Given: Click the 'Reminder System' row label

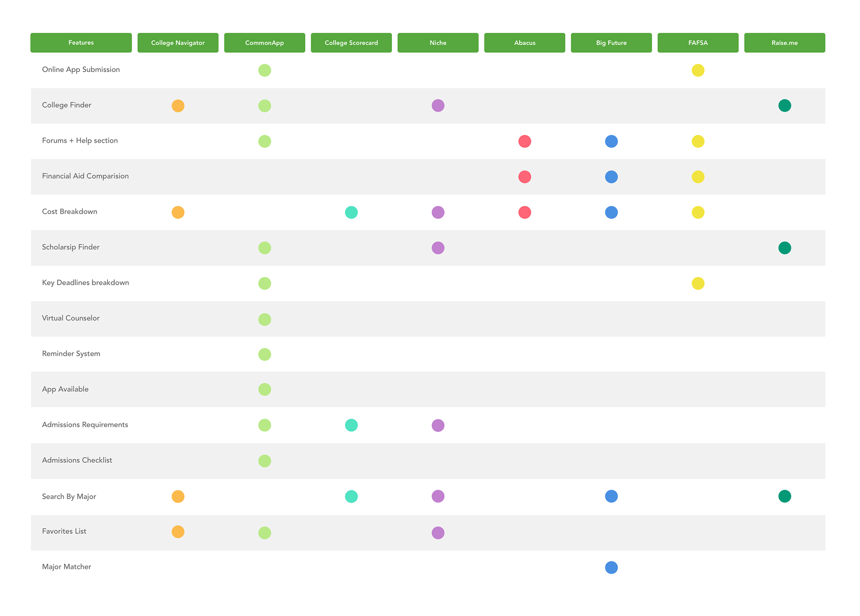Looking at the screenshot, I should coord(71,354).
